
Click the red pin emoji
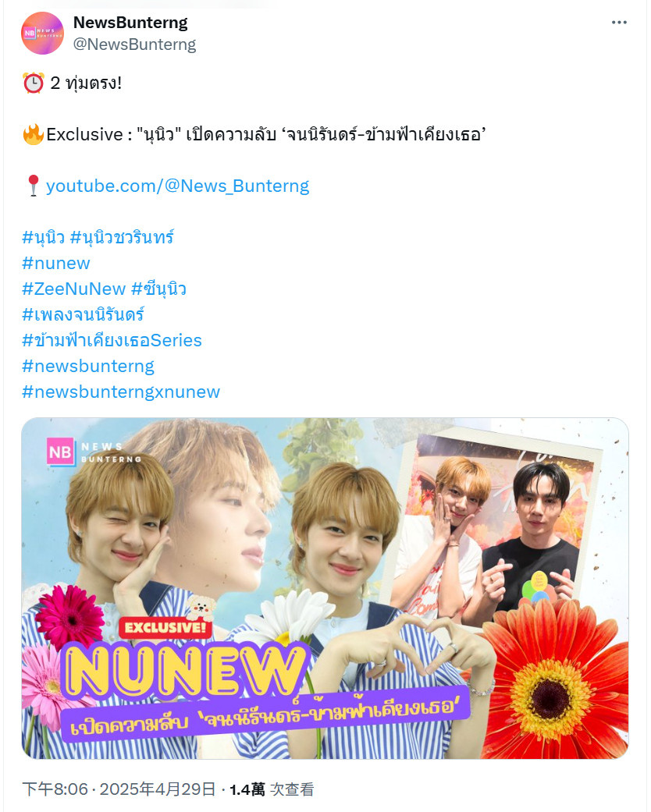click(33, 186)
